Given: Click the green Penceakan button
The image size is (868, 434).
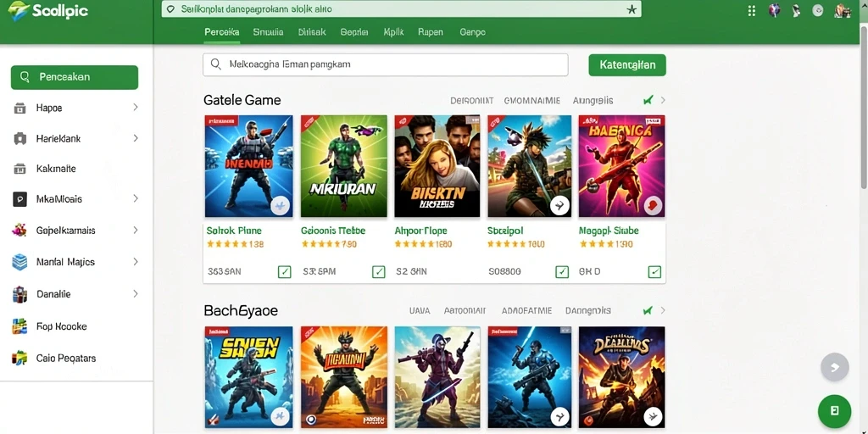Looking at the screenshot, I should point(75,77).
